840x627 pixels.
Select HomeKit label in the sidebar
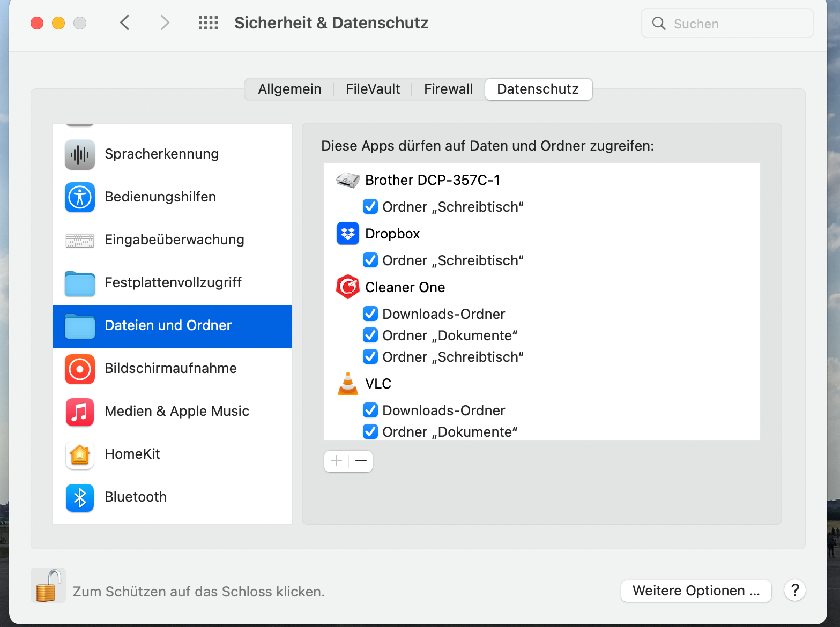(x=132, y=454)
